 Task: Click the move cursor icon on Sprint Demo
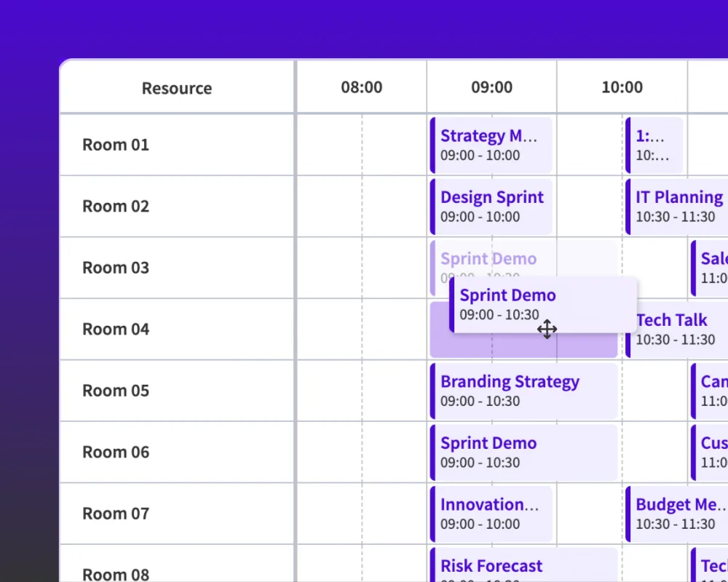547,330
